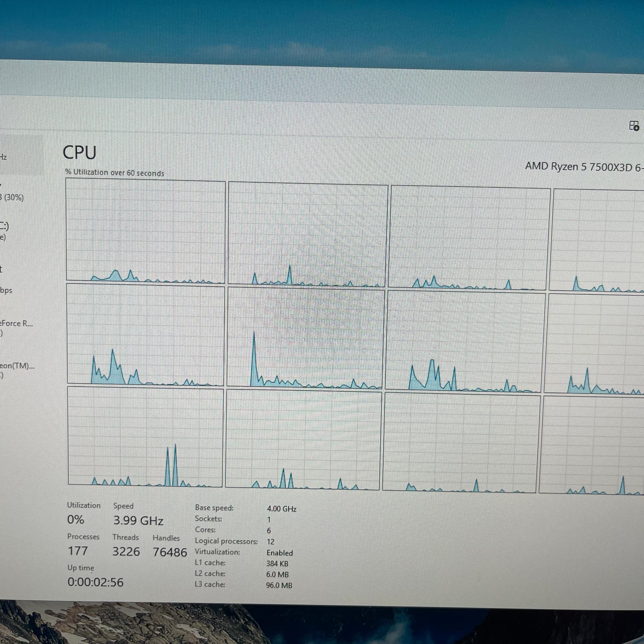Click the bottom-row second column processor graph
Viewport: 644px width, 644px height.
(x=303, y=440)
